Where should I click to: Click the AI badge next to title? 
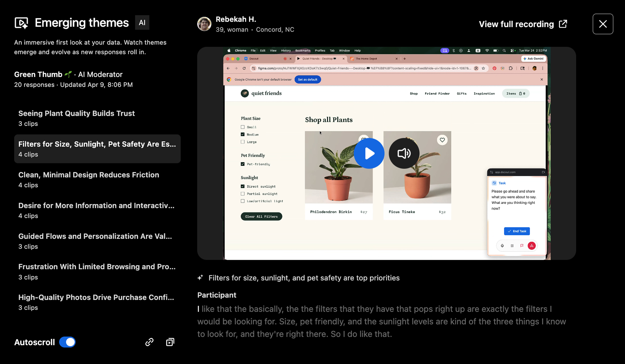click(x=142, y=23)
